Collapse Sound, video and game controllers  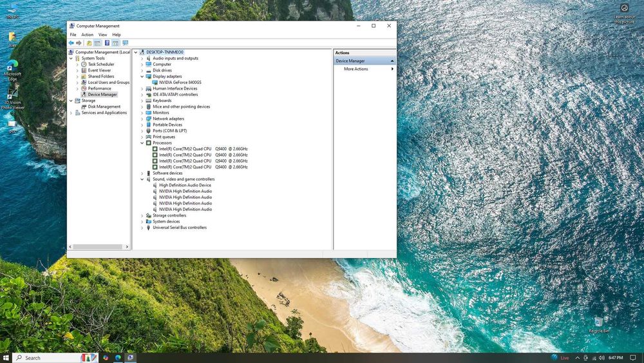coord(142,179)
